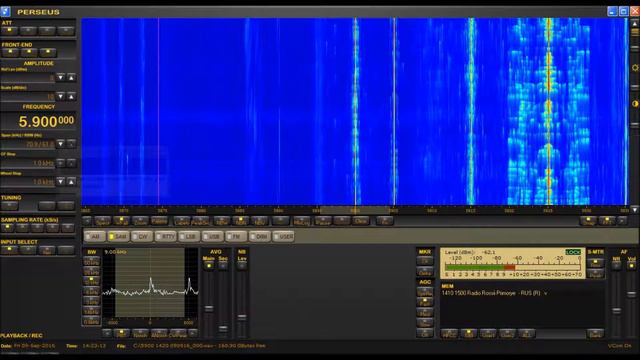640x360 pixels.
Task: Click the Center toolbar button
Action: [159, 221]
